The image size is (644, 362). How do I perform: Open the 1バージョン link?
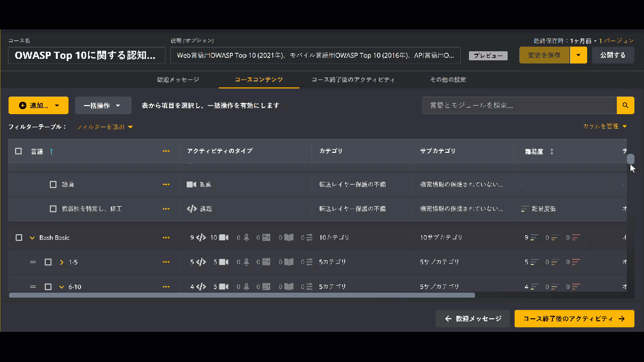[616, 41]
